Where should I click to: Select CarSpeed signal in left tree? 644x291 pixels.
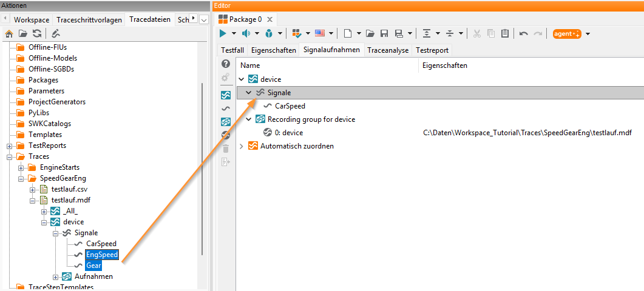tap(101, 244)
